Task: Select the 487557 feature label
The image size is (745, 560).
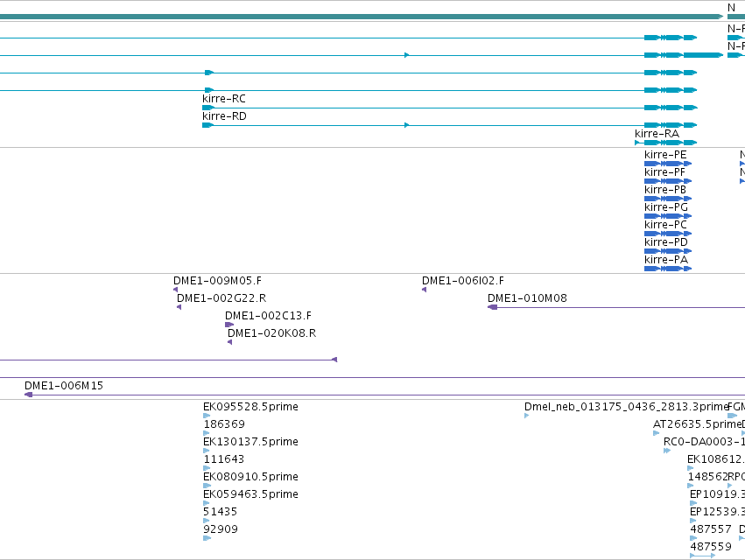Action: [x=711, y=529]
